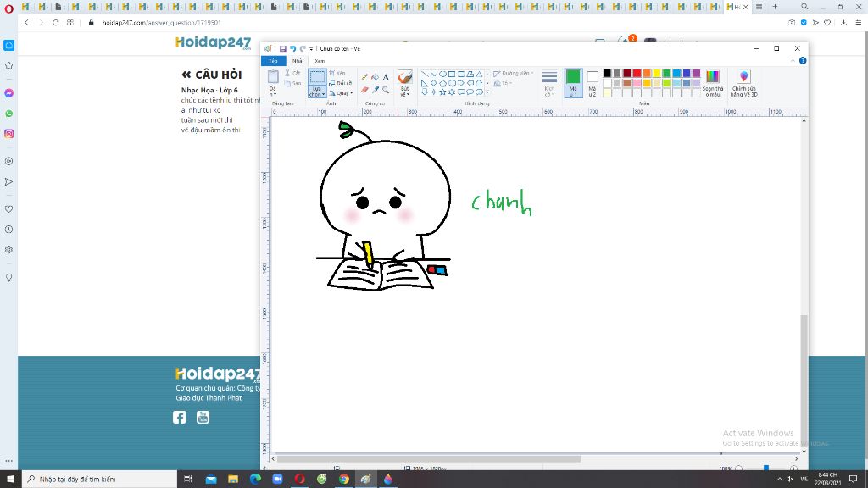Click the back arrow beside CÂU HỎI

coord(186,75)
